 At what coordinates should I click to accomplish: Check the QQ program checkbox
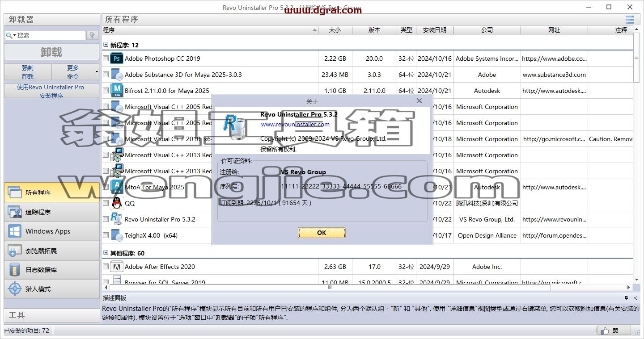(x=106, y=203)
